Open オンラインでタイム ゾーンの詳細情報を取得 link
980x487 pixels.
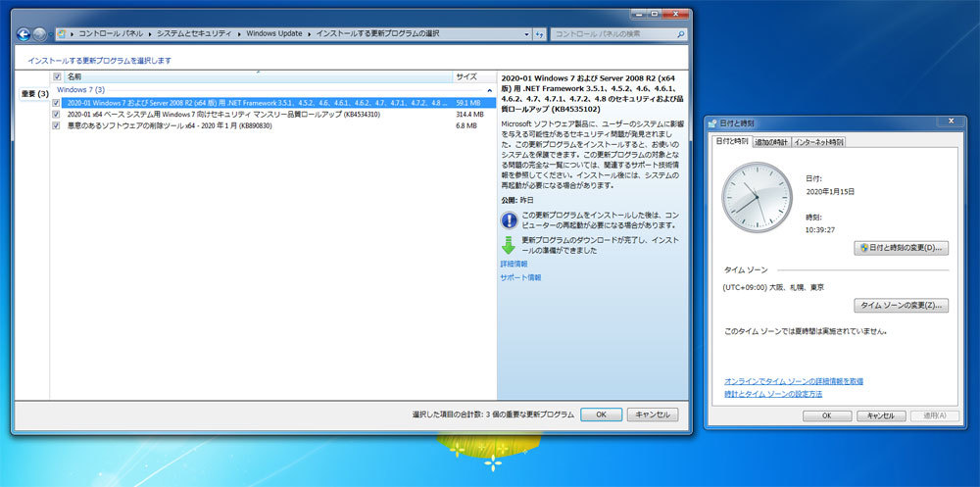(x=793, y=381)
